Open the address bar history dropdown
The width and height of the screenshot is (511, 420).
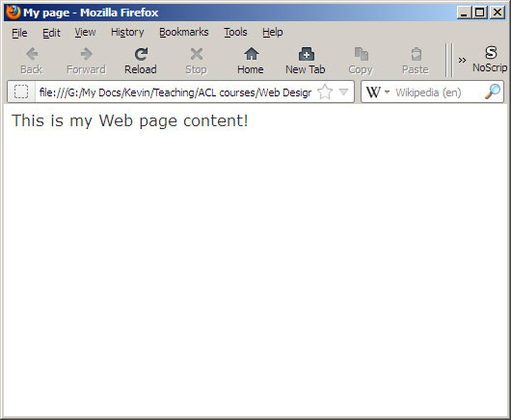tap(344, 92)
